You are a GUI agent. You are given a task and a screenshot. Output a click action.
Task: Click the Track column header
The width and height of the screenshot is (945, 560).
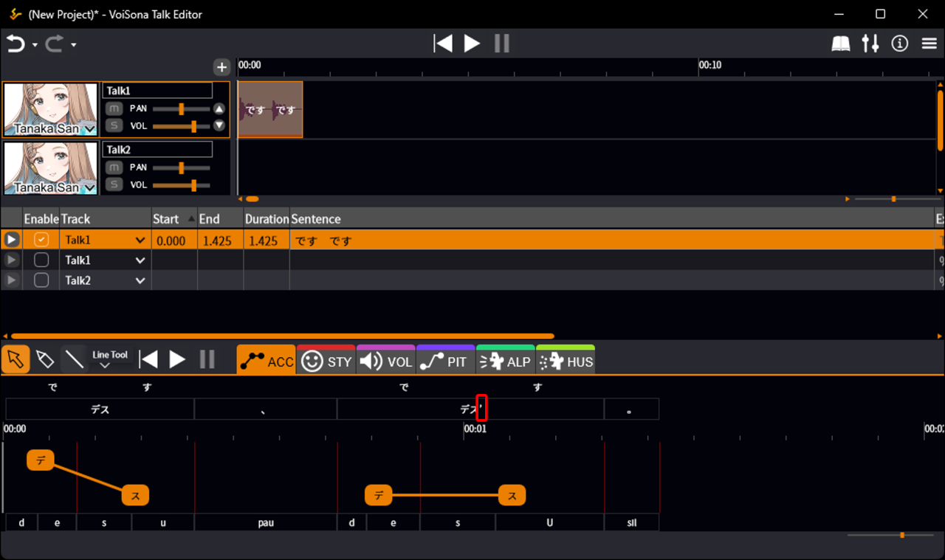105,219
